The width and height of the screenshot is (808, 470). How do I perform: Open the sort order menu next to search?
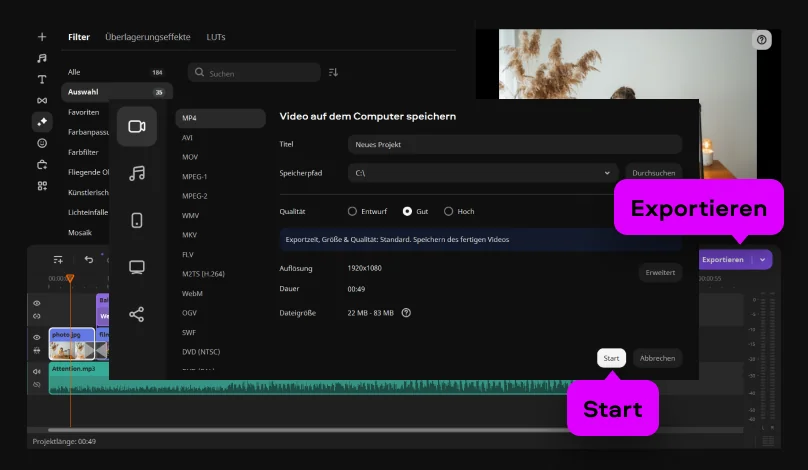tap(333, 73)
